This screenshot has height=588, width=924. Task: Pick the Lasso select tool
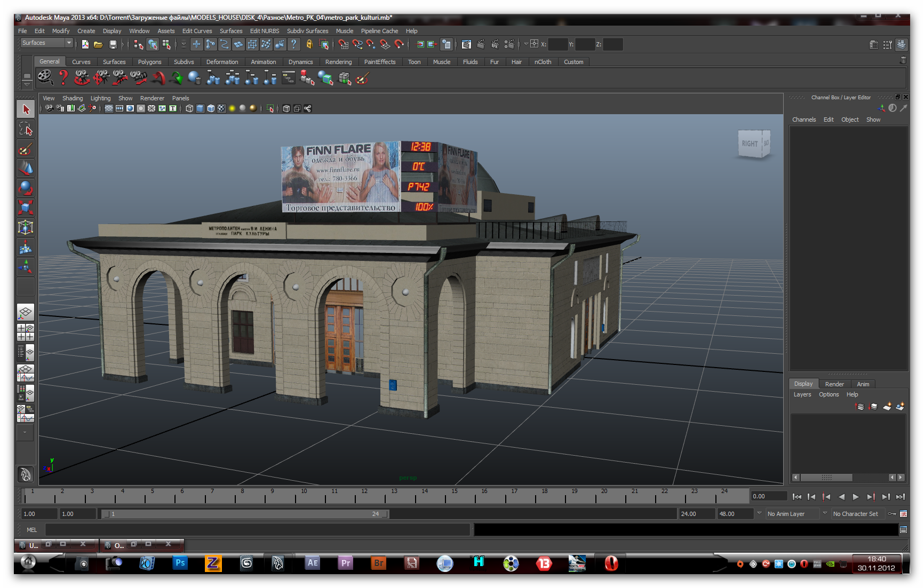[x=25, y=129]
